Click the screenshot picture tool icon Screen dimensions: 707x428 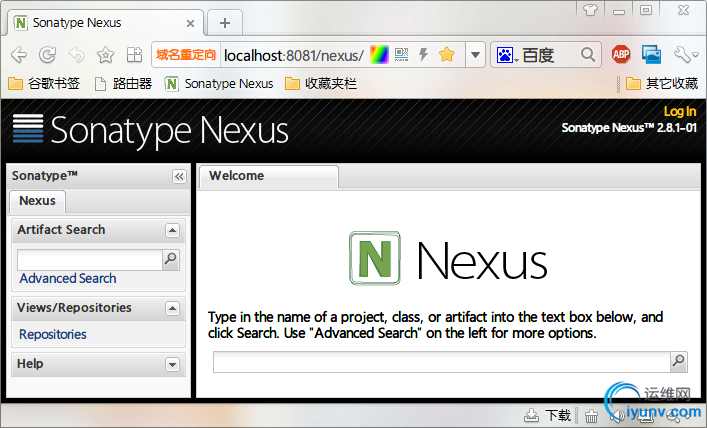[x=652, y=55]
